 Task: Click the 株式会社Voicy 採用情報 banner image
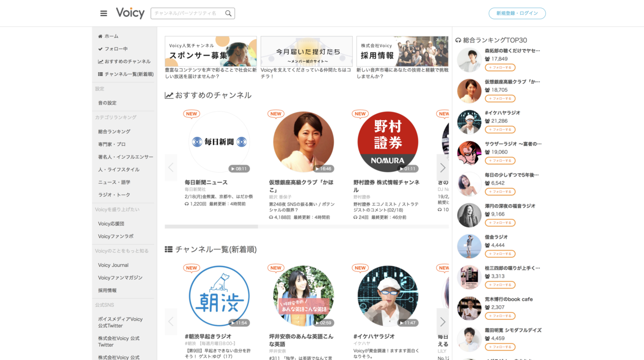point(402,51)
